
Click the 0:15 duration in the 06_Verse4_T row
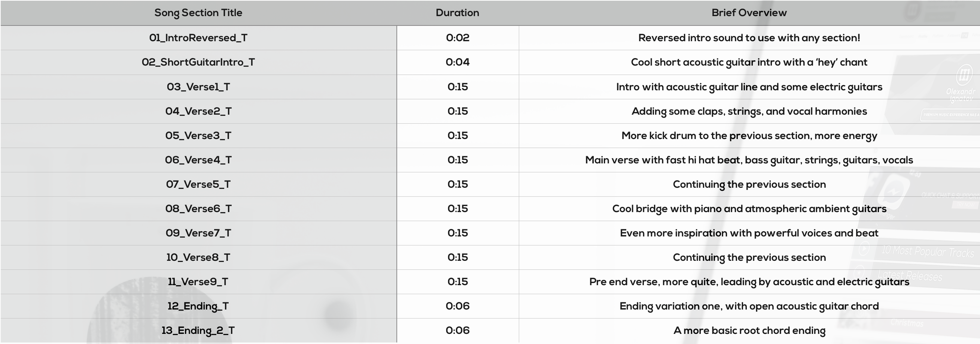click(458, 160)
